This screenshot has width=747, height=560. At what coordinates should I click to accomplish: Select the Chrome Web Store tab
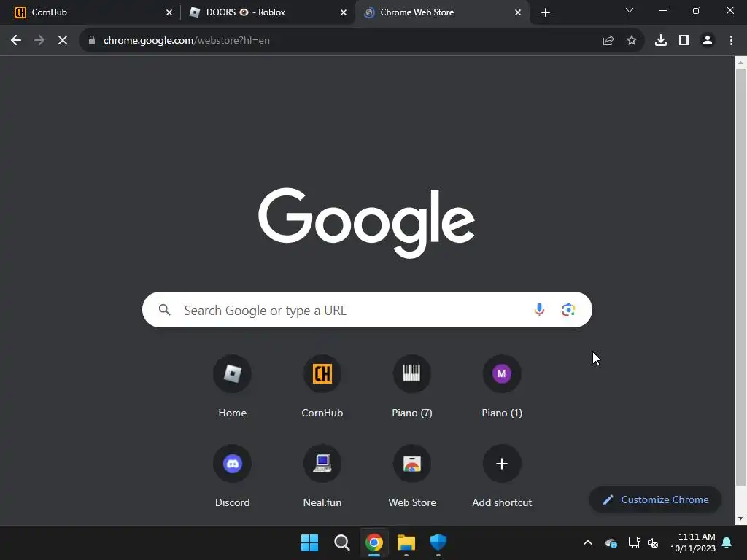pyautogui.click(x=442, y=12)
